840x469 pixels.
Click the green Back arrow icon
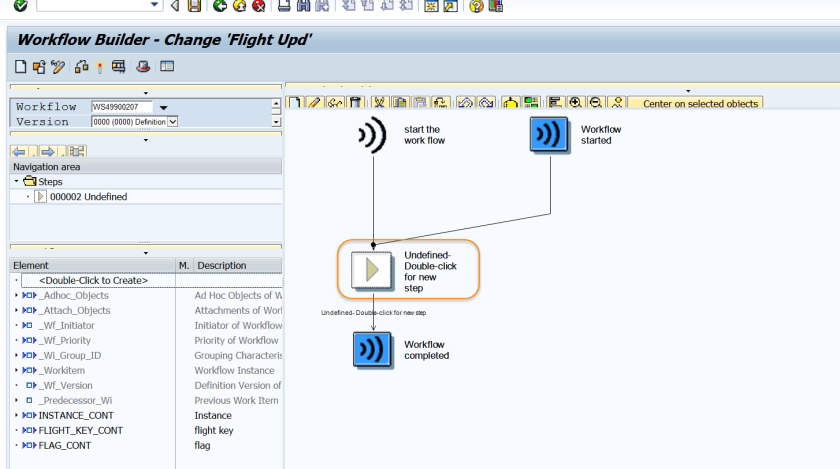click(x=220, y=6)
